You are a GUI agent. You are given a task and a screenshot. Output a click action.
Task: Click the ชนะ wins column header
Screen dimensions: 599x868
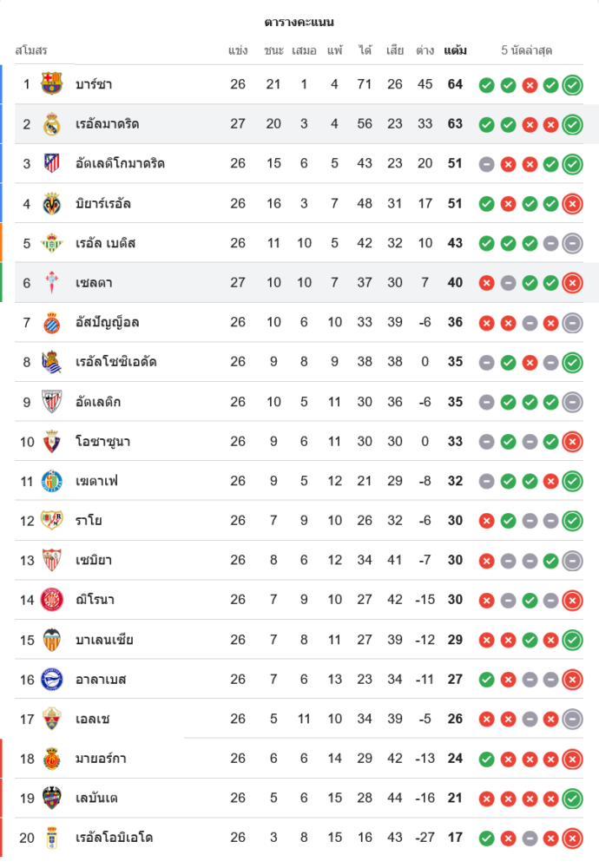(x=273, y=50)
